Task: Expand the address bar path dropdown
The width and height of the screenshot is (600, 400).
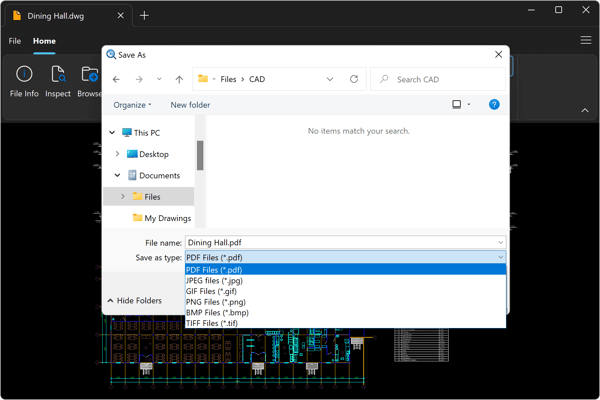Action: click(x=329, y=79)
